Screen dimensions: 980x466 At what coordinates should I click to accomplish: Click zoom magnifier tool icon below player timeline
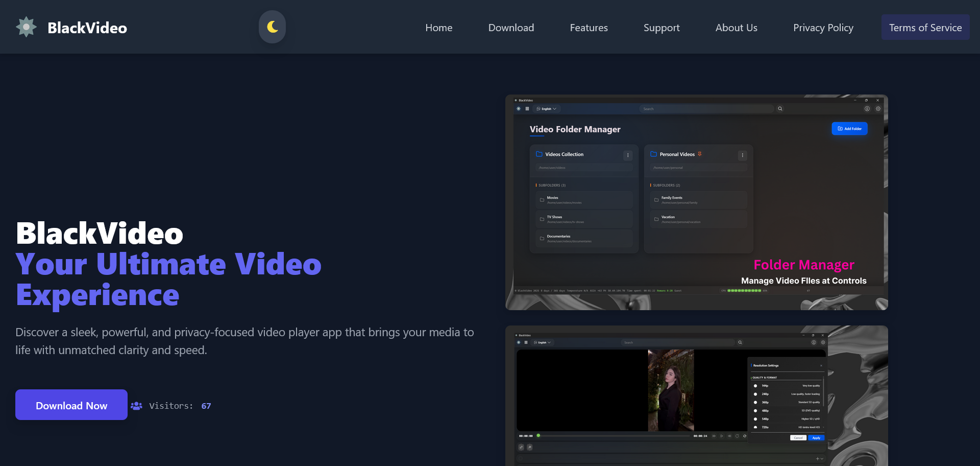click(x=530, y=447)
